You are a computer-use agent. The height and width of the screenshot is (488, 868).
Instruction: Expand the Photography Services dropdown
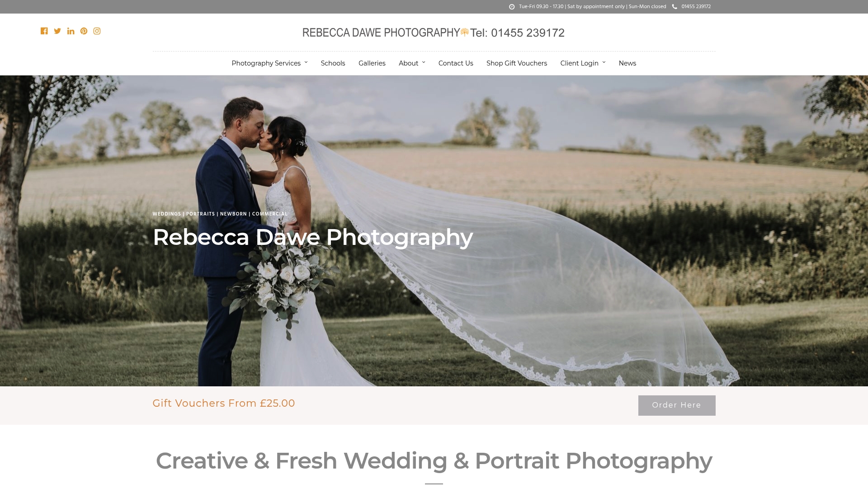pos(269,63)
